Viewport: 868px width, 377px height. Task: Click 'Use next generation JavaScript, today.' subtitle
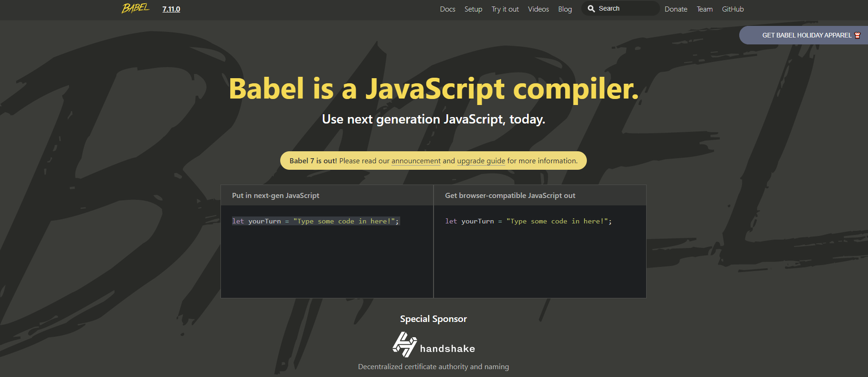pos(434,119)
